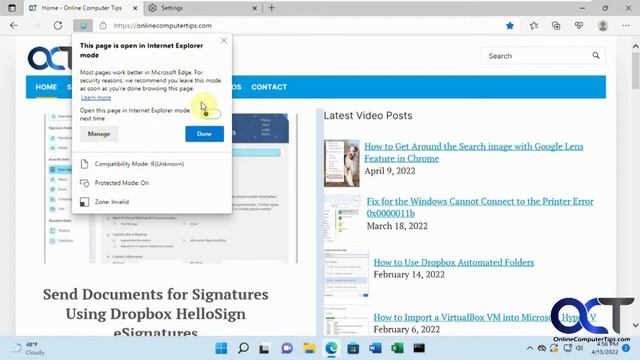Click the blue Done button
This screenshot has width=640, height=360.
click(204, 134)
